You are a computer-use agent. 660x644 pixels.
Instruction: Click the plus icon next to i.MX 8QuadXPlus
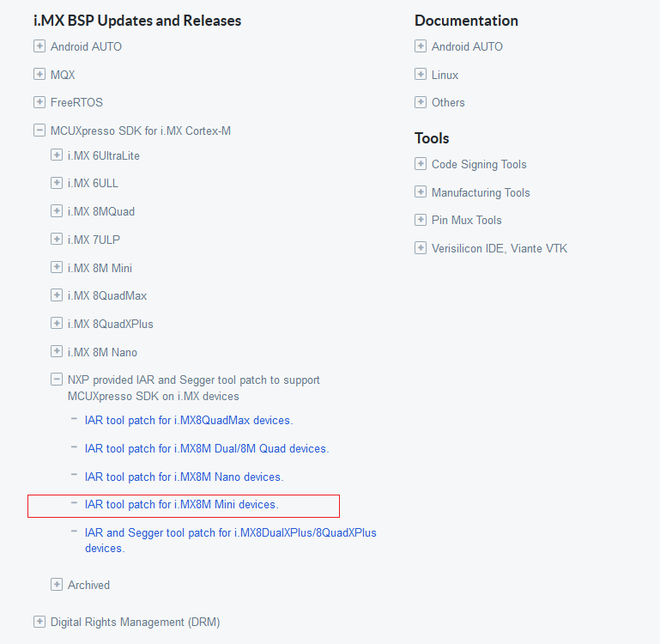(x=57, y=324)
